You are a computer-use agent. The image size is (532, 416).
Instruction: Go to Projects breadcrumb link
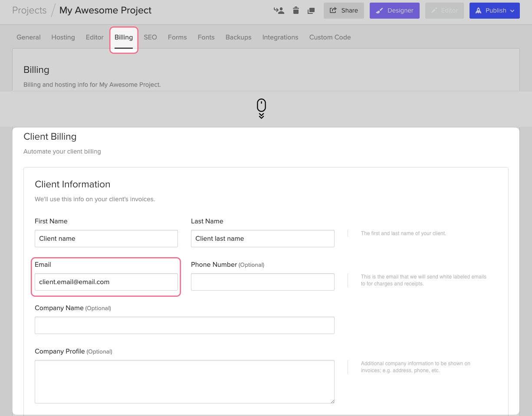coord(29,10)
